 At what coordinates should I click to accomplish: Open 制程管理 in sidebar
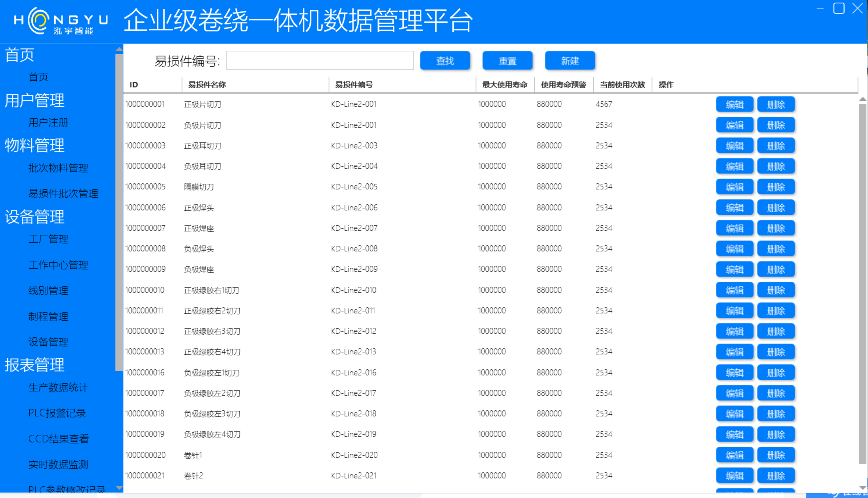tap(48, 317)
